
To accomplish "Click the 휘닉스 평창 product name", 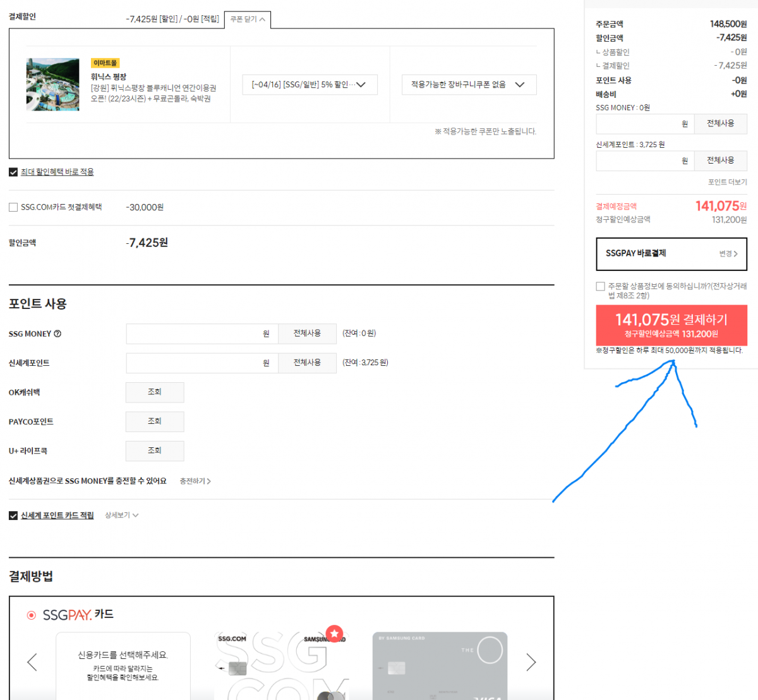I will click(109, 77).
